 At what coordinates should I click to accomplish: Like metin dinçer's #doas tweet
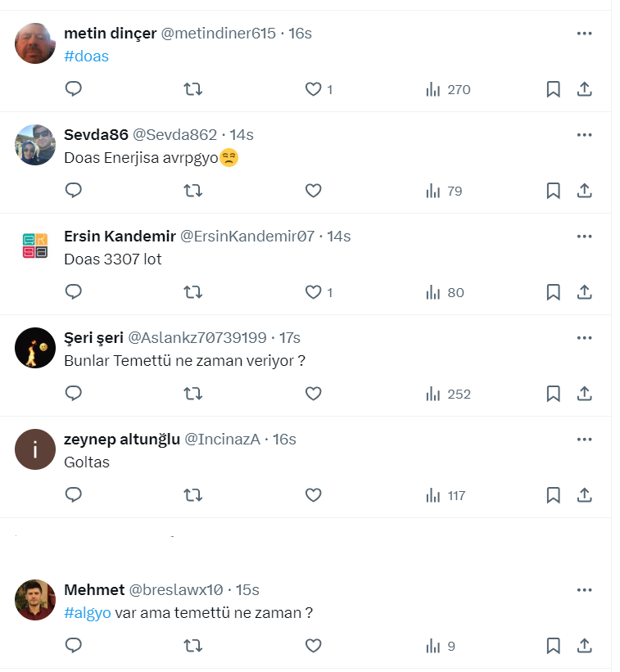click(x=313, y=89)
